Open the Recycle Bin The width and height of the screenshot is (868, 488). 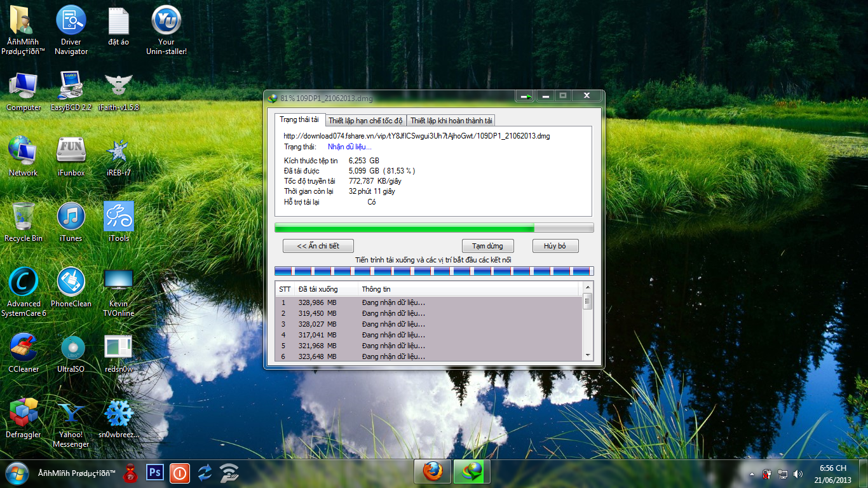[x=24, y=222]
